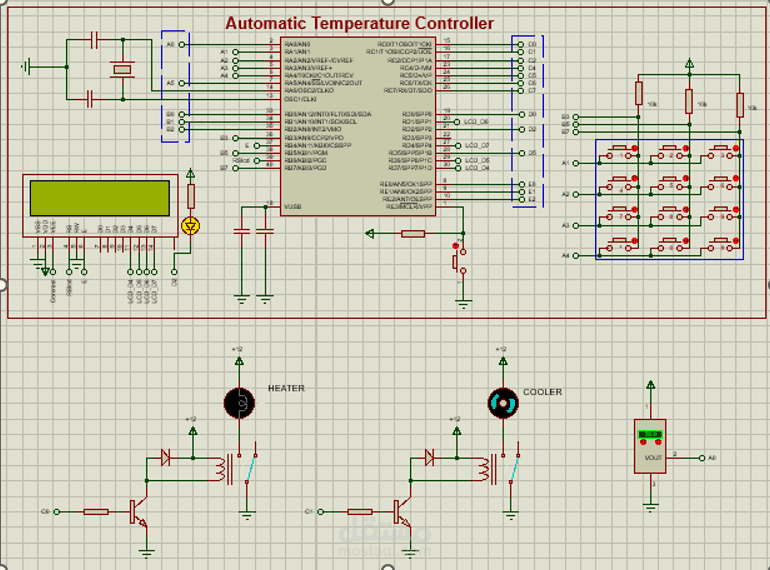
Task: Click keypad button 5
Action: coord(673,183)
